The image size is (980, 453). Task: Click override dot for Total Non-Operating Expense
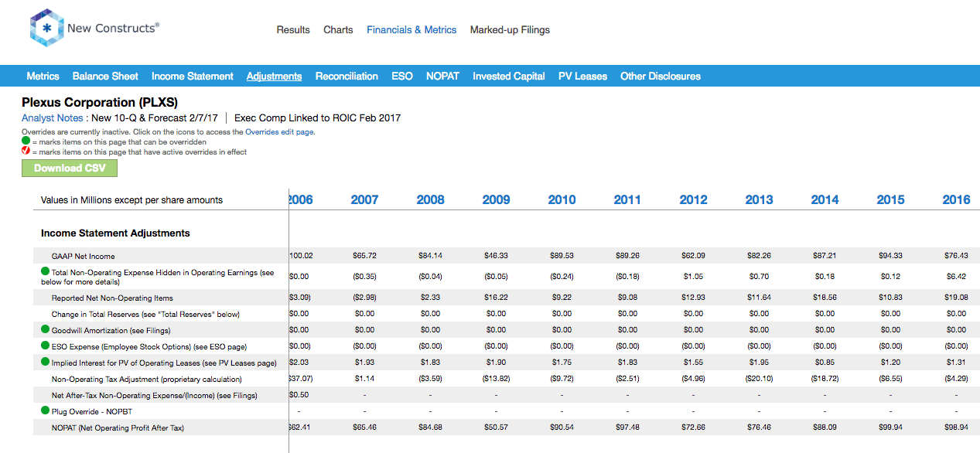coord(46,272)
